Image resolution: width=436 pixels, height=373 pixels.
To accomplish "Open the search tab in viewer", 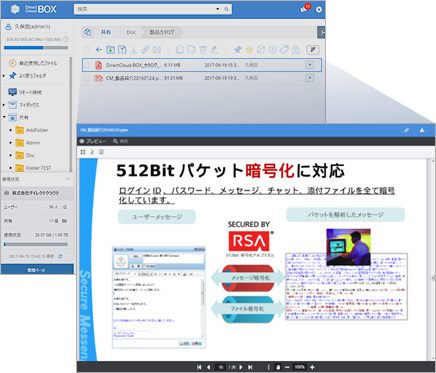I will [120, 141].
